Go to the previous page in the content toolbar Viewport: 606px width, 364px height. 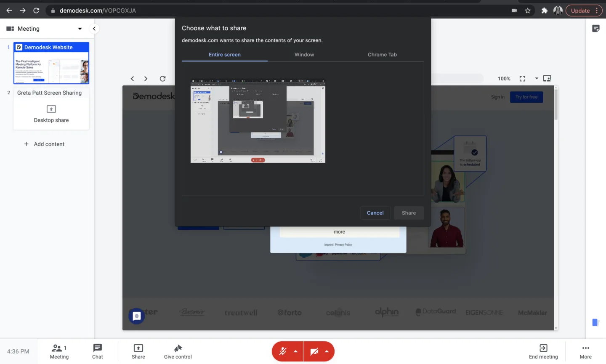(132, 79)
